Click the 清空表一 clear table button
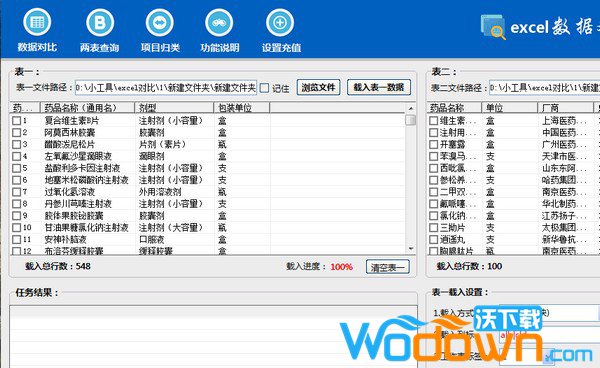The width and height of the screenshot is (600, 368). pos(388,267)
